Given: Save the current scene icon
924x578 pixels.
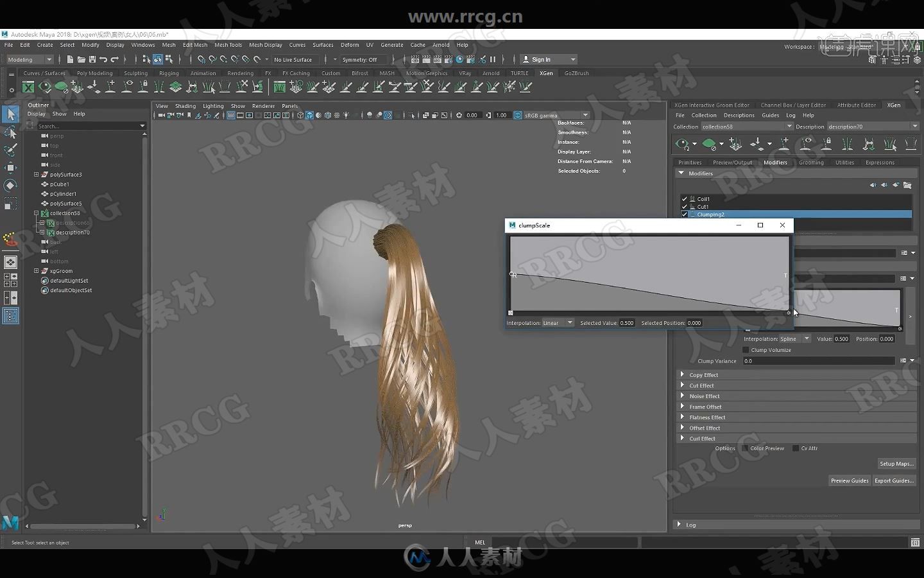Looking at the screenshot, I should coord(92,59).
